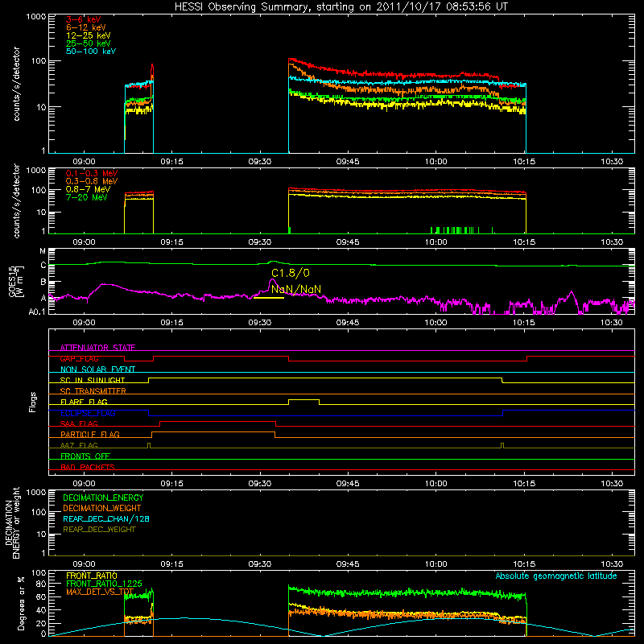Viewport: 644px width, 644px height.
Task: Select the FRONT_RATIO_1225 legend label
Action: pyautogui.click(x=105, y=584)
